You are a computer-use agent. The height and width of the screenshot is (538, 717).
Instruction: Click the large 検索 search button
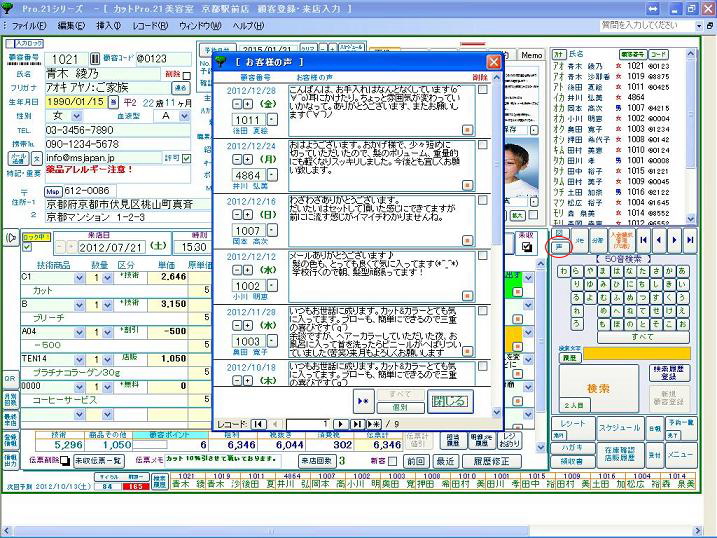tap(598, 389)
